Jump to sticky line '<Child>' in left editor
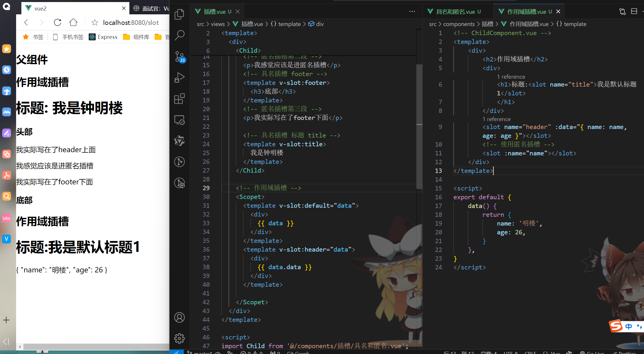This screenshot has width=644, height=354. click(x=248, y=50)
